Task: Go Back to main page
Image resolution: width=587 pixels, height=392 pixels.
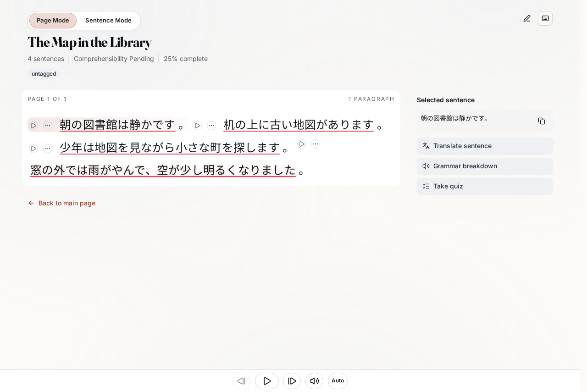Action: [x=62, y=203]
